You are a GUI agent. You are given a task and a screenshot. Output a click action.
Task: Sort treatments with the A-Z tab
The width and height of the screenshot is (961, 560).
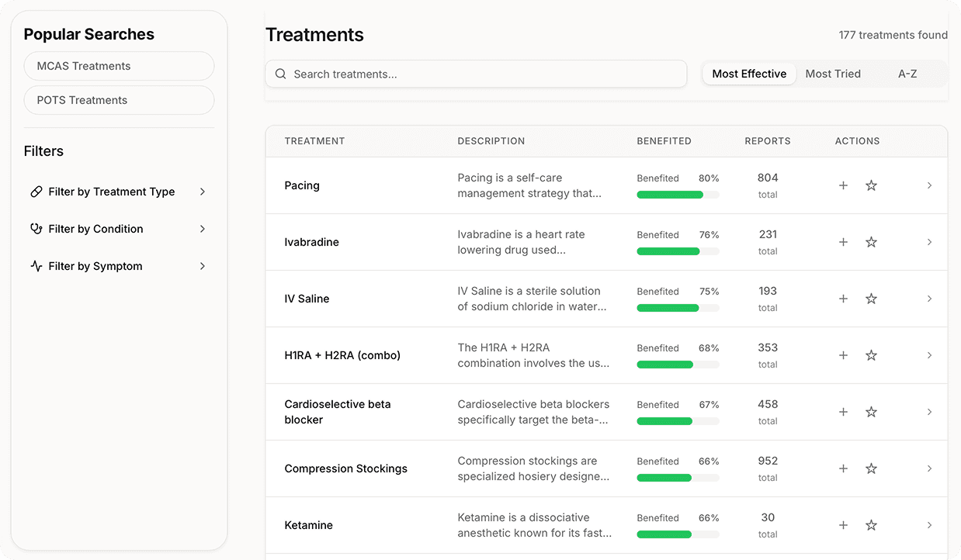click(907, 74)
